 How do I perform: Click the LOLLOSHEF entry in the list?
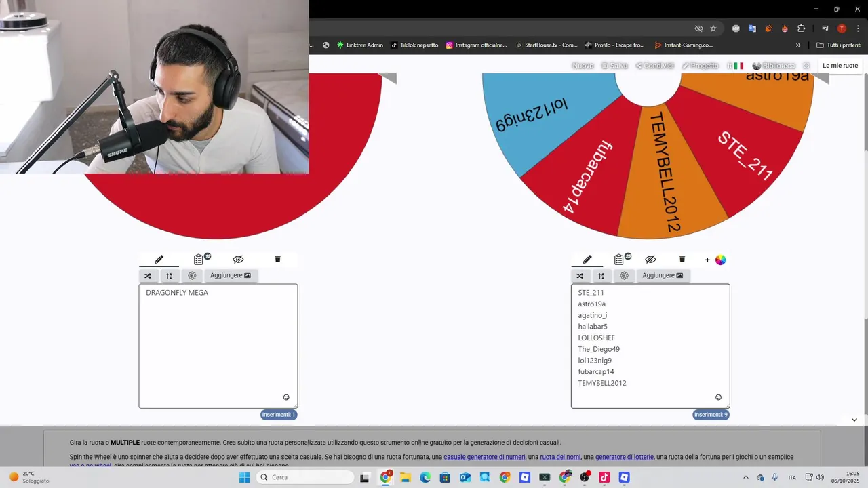click(x=597, y=338)
